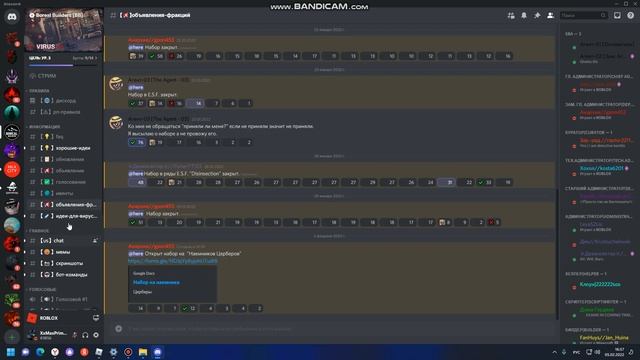Open the голосования channel
This screenshot has width=640, height=360.
tap(63, 182)
